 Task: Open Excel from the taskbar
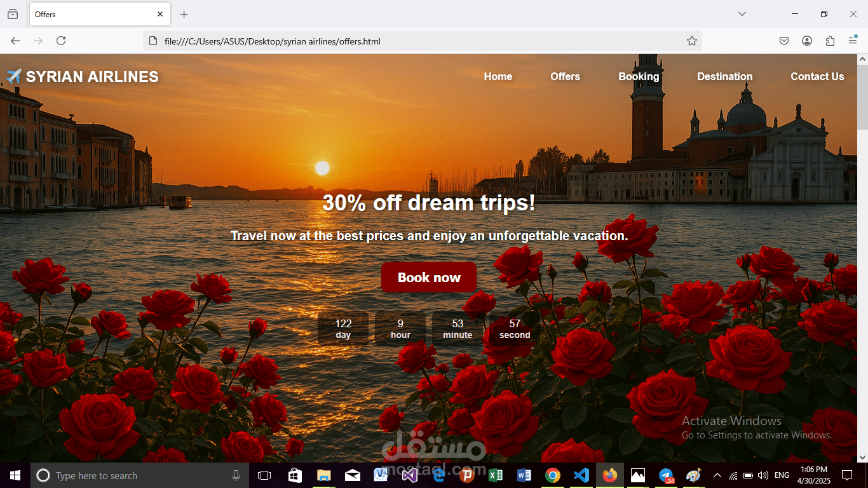496,475
